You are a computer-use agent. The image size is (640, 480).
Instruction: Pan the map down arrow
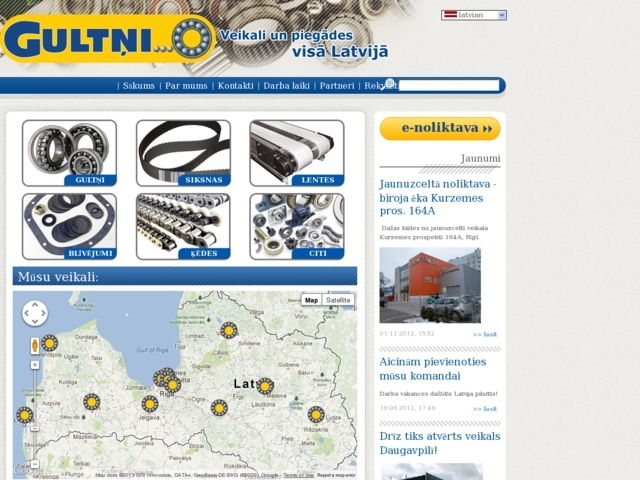[x=35, y=322]
